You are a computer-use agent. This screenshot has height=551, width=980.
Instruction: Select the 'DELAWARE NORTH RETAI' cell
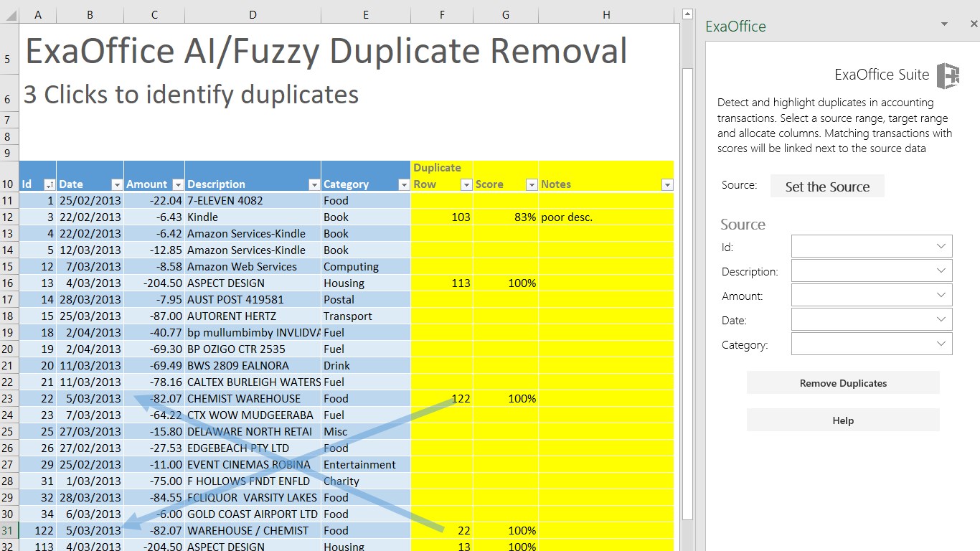click(253, 431)
